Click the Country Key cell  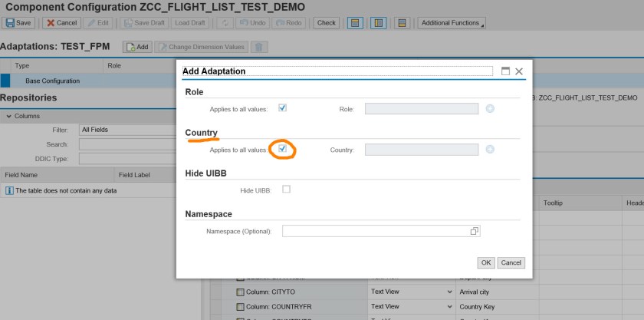(497, 307)
